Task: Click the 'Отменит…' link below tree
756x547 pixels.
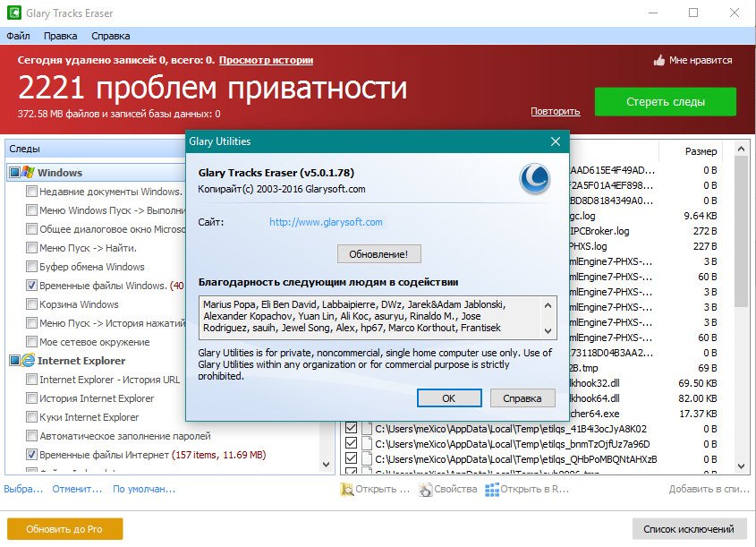Action: tap(77, 489)
